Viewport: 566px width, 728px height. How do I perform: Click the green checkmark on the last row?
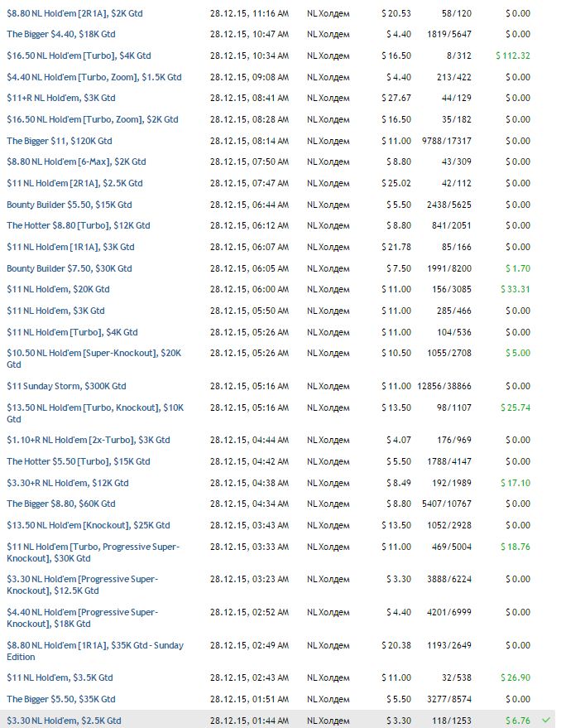pyautogui.click(x=546, y=721)
